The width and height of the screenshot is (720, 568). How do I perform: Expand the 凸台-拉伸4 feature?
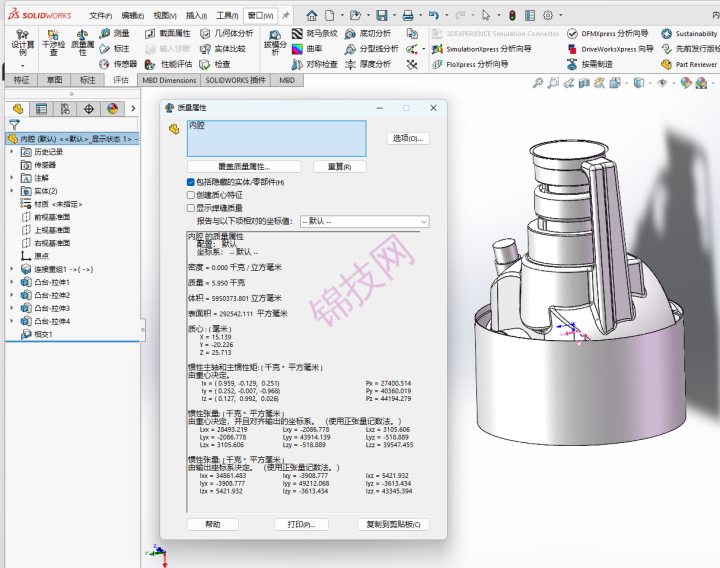(12, 321)
